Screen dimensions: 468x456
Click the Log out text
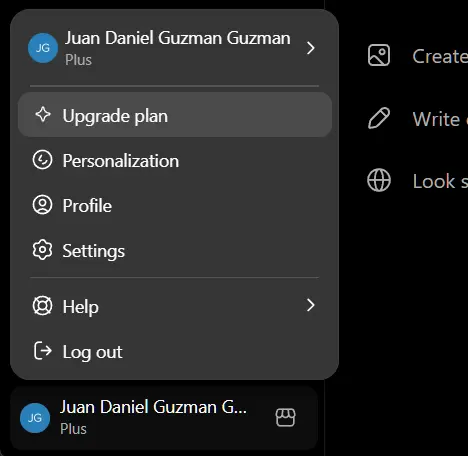(93, 352)
